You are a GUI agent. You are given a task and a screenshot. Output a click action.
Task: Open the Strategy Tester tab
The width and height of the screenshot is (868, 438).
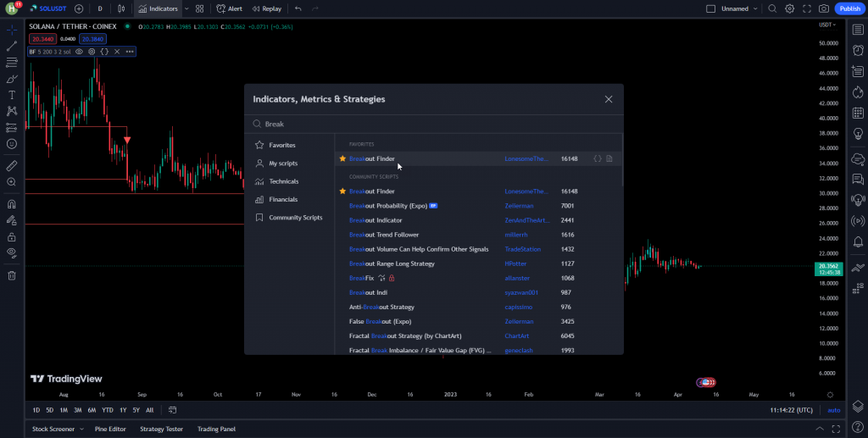161,430
